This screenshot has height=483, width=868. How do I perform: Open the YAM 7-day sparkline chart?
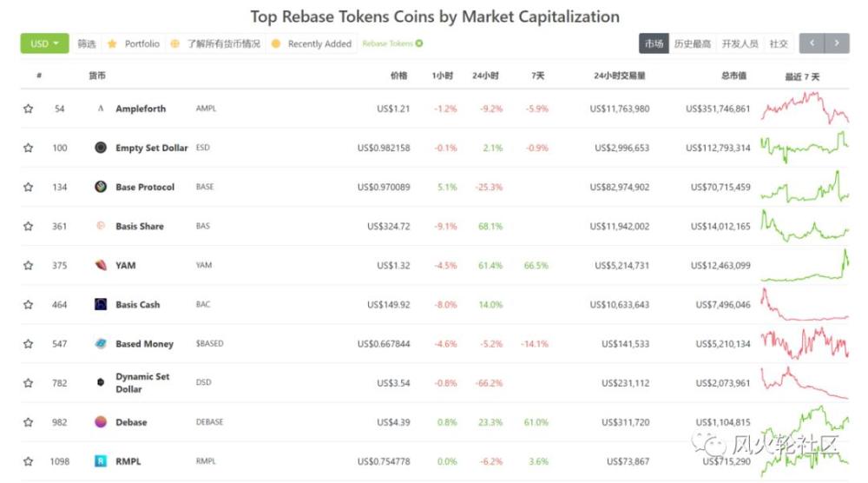(805, 266)
